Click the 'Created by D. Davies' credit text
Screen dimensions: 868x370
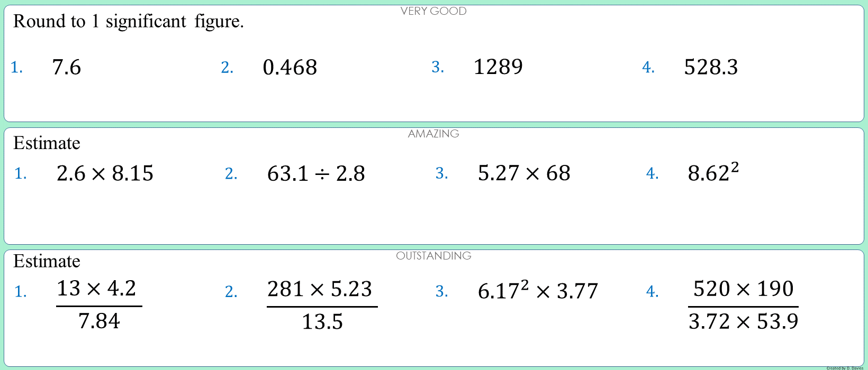(845, 368)
